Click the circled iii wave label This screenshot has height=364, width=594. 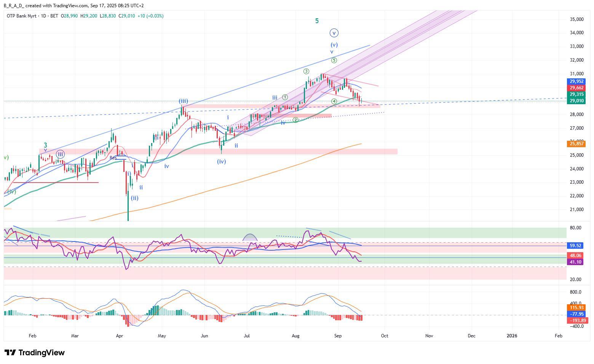(x=60, y=154)
